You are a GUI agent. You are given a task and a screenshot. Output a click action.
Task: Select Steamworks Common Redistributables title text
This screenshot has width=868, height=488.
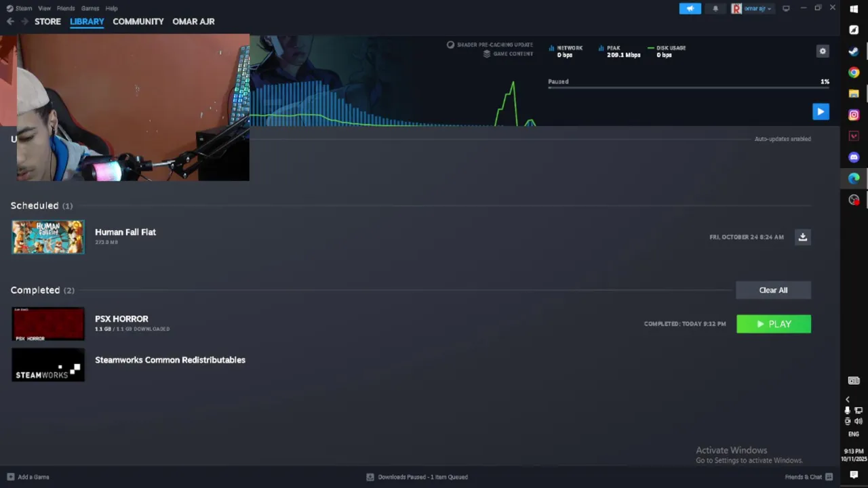pyautogui.click(x=170, y=360)
